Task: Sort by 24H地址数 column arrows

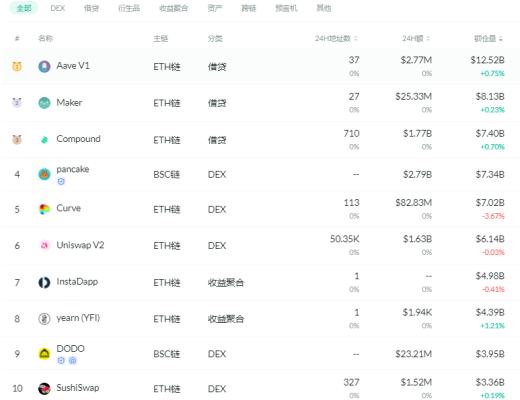Action: tap(356, 39)
